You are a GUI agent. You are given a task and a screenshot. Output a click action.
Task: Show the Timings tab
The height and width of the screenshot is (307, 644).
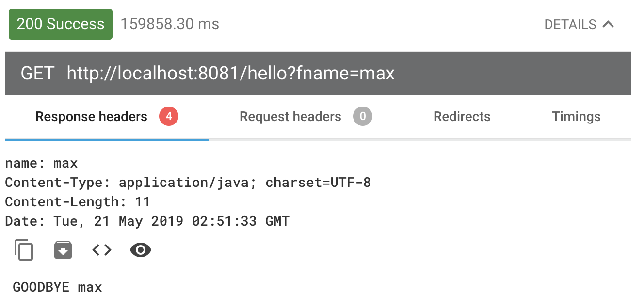(x=576, y=117)
